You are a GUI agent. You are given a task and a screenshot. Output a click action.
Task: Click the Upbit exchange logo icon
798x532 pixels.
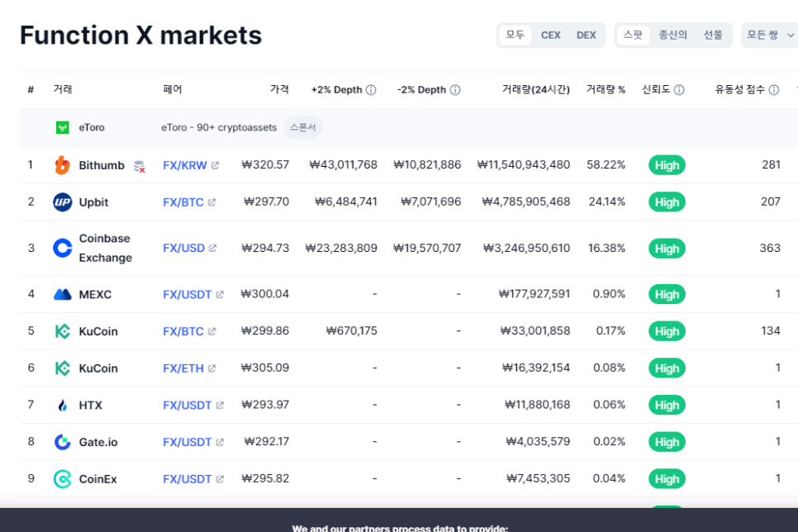click(x=62, y=202)
